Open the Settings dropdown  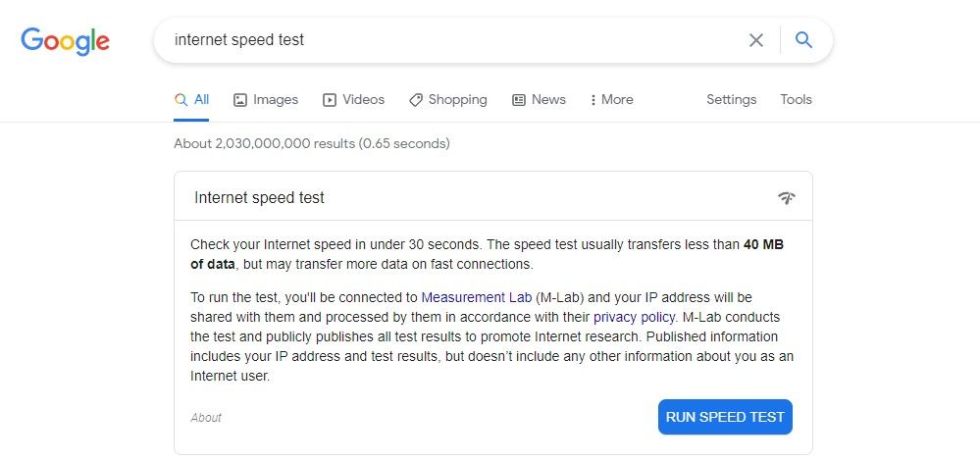point(731,99)
